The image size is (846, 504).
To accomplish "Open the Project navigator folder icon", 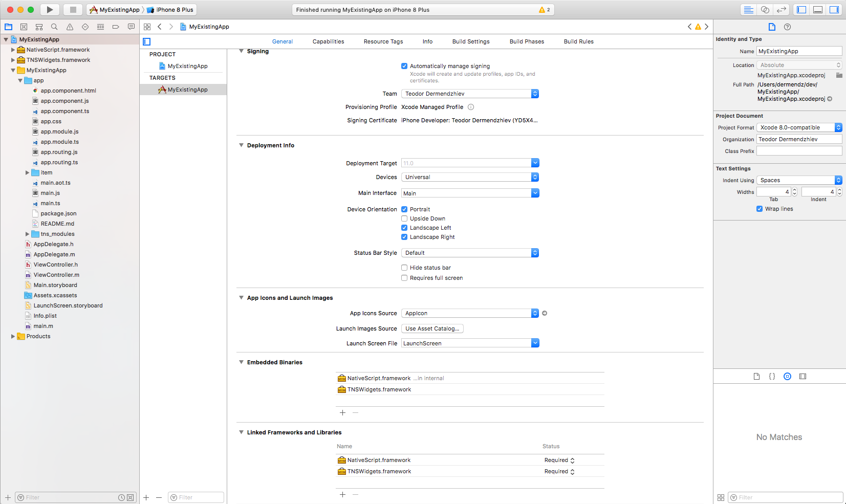I will click(x=9, y=27).
